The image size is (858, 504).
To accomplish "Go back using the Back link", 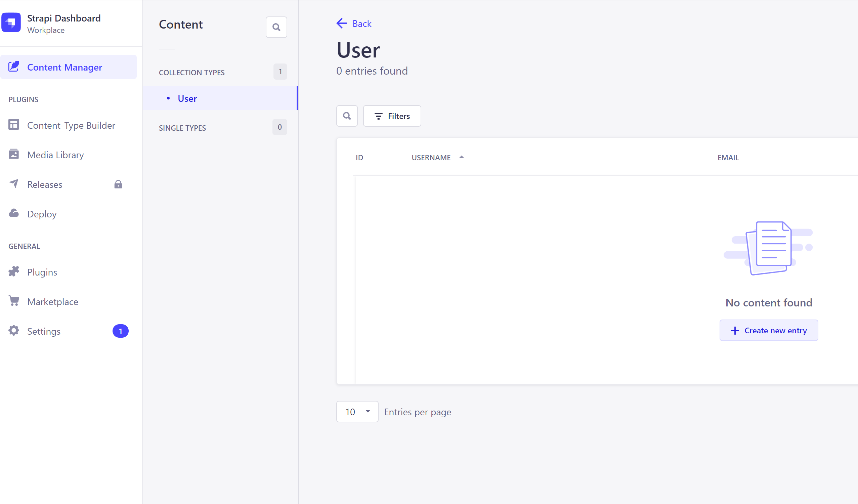I will pyautogui.click(x=354, y=24).
